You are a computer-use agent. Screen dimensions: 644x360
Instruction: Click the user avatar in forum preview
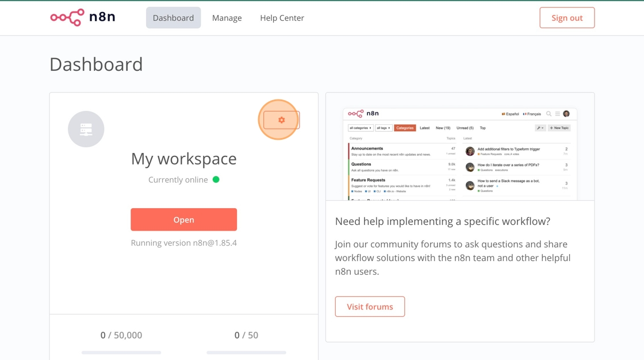566,114
